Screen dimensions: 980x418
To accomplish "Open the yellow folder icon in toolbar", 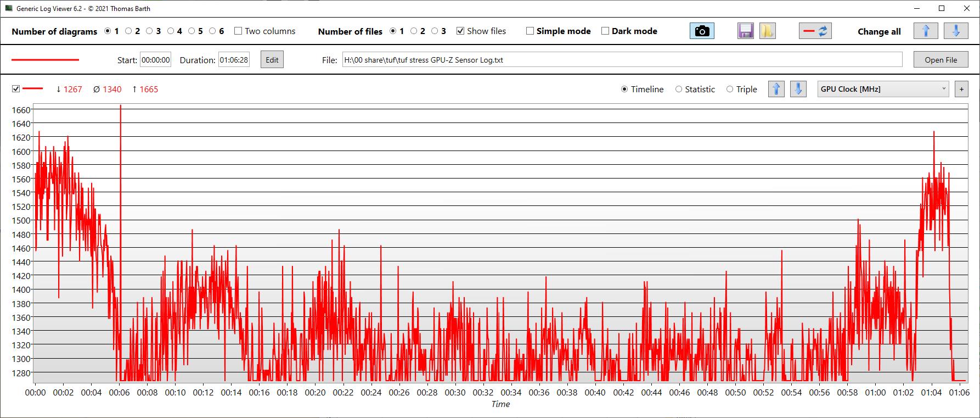I will pos(767,31).
